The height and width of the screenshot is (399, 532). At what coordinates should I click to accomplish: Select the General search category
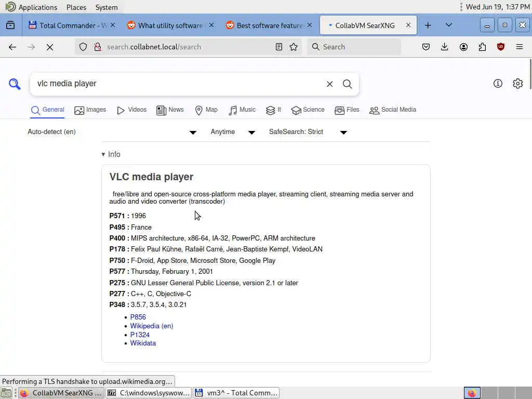(47, 110)
